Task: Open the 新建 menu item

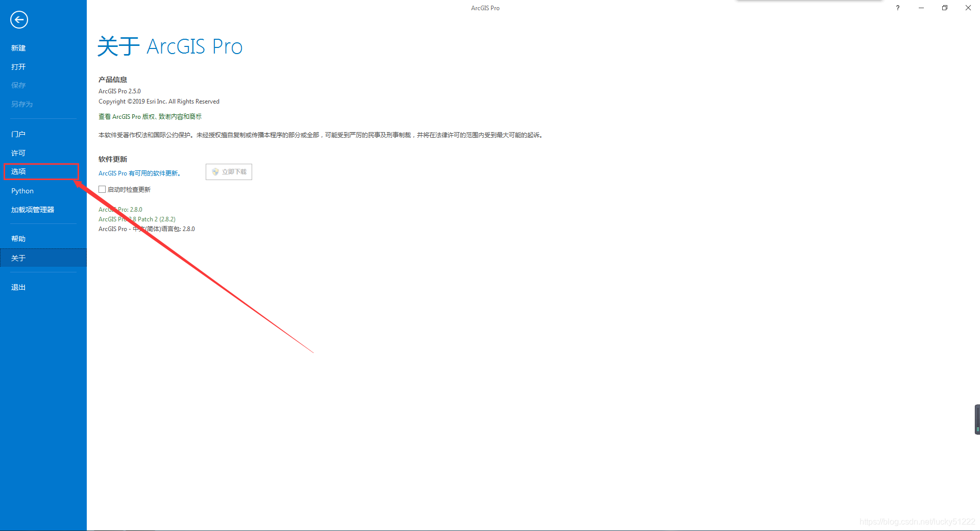Action: [18, 48]
